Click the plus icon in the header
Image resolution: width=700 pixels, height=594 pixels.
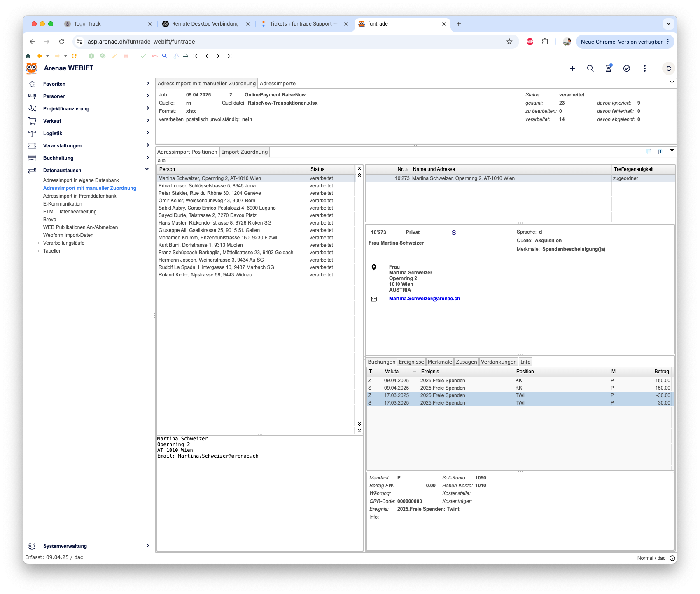click(x=572, y=68)
